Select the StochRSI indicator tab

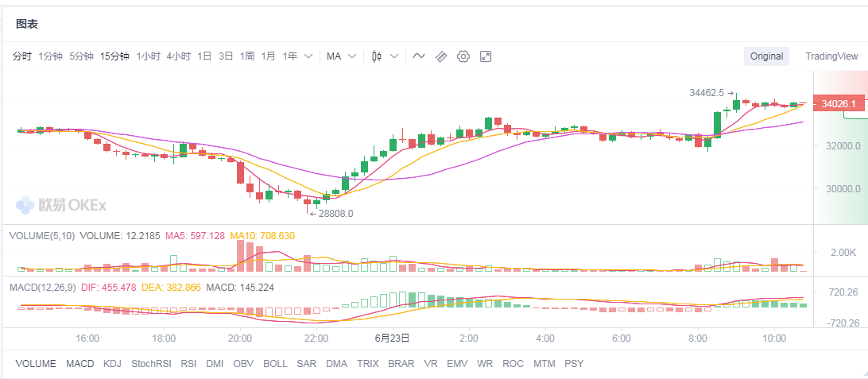pos(151,364)
